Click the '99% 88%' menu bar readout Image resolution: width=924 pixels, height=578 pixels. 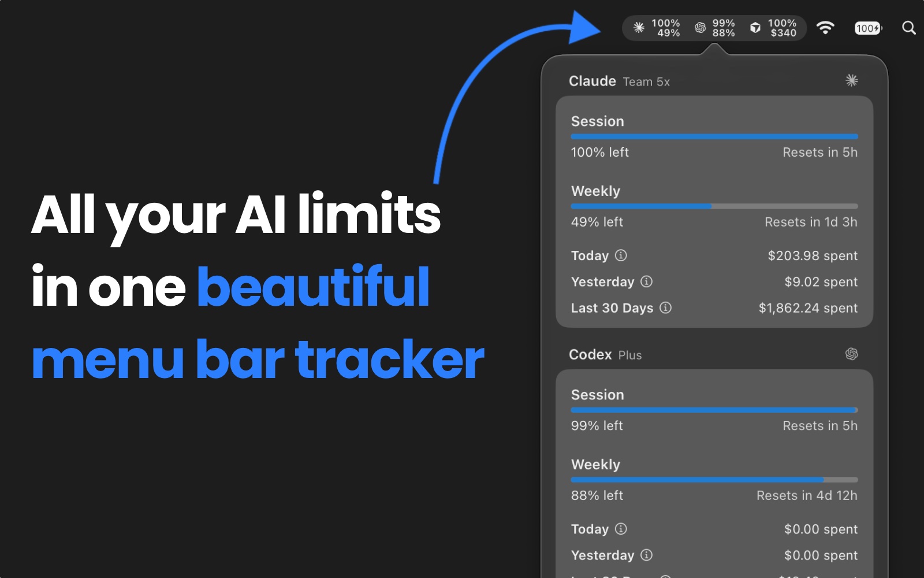(x=724, y=28)
